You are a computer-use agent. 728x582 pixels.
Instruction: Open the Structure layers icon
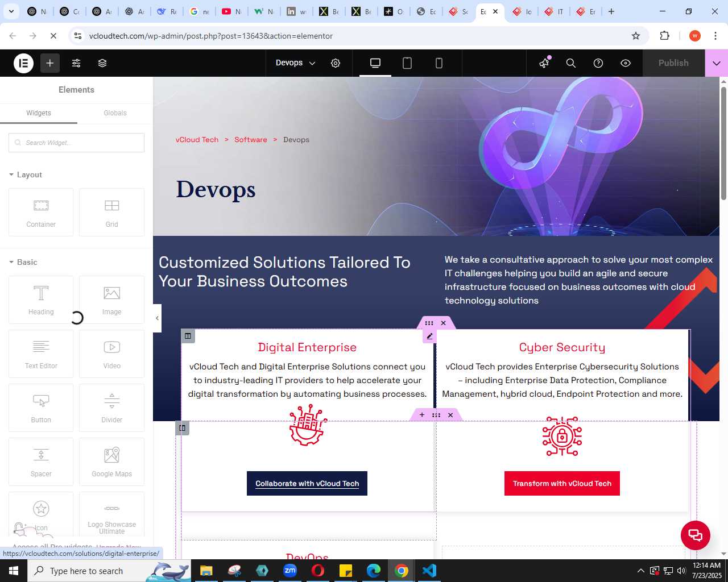click(102, 63)
